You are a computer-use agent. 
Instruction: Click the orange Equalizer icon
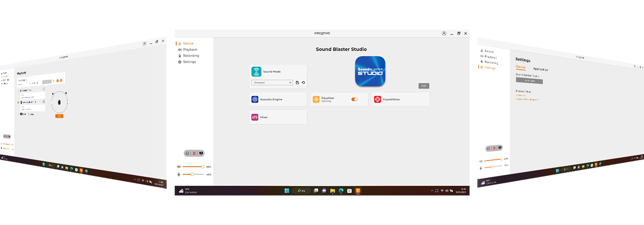(316, 99)
